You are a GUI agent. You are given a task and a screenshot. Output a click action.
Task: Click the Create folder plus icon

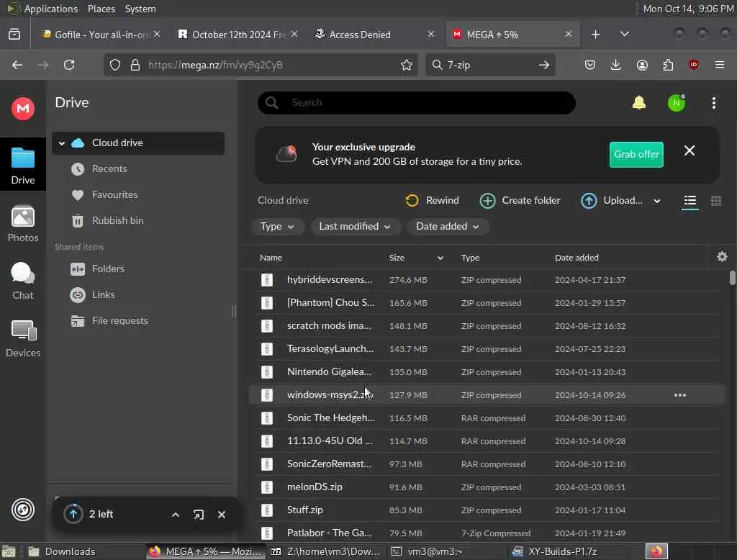click(487, 201)
